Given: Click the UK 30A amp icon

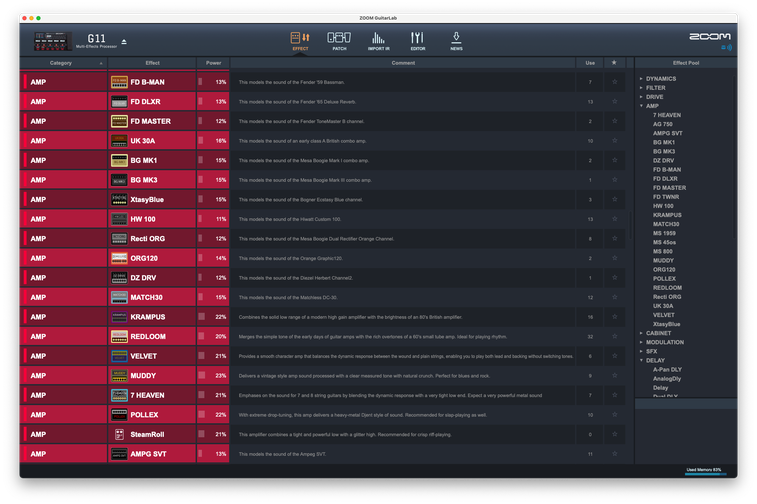Looking at the screenshot, I should (119, 140).
